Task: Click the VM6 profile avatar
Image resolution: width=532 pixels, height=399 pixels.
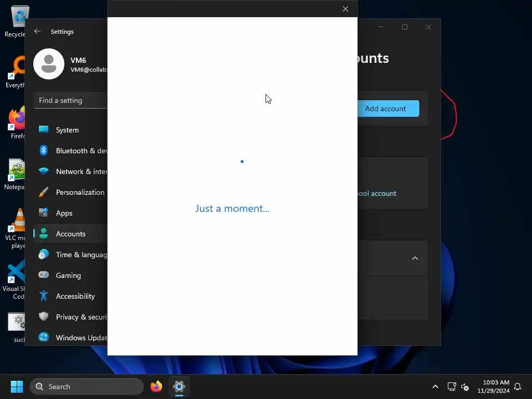Action: (x=49, y=64)
